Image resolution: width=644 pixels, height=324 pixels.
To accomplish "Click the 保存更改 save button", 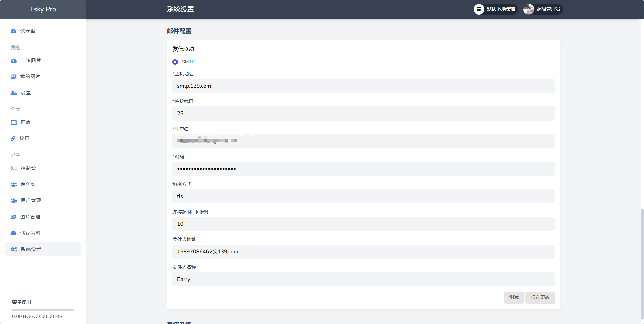I will tap(540, 298).
